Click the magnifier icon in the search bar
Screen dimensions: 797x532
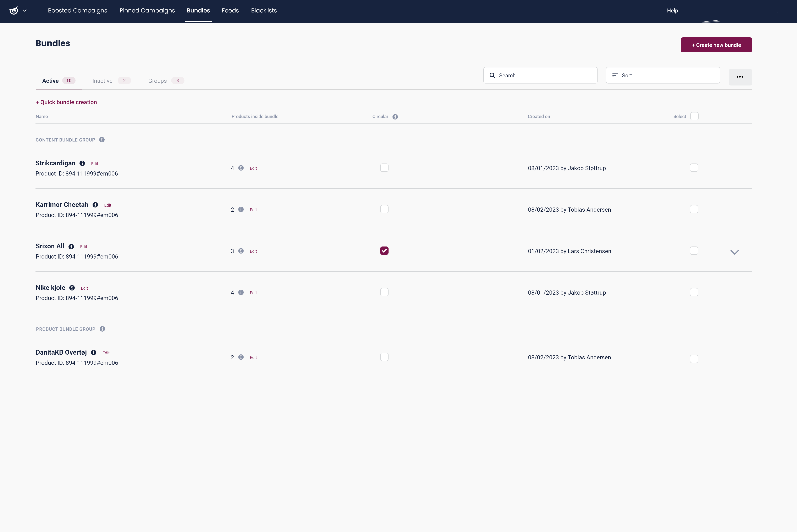(x=492, y=75)
